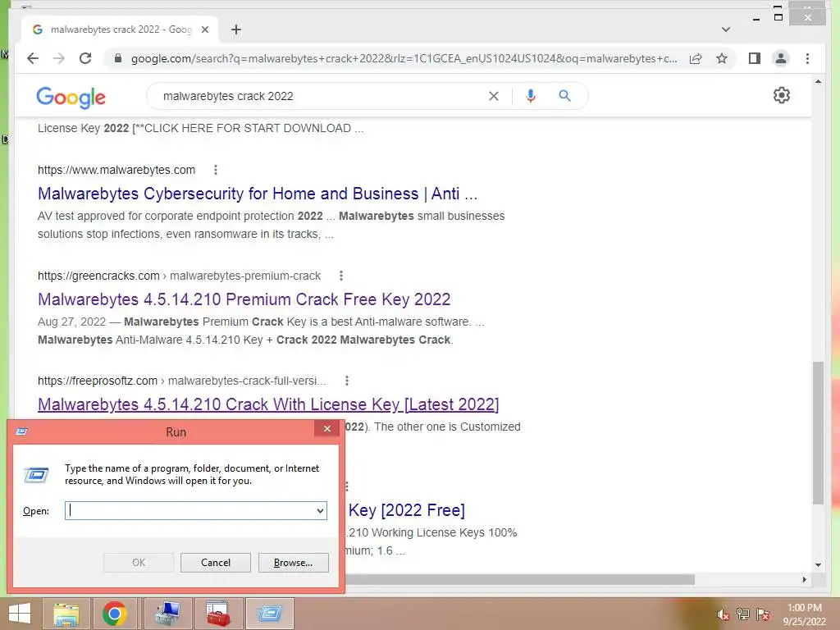Screen dimensions: 840x630
Task: Open File Explorer from the taskbar
Action: pos(66,614)
